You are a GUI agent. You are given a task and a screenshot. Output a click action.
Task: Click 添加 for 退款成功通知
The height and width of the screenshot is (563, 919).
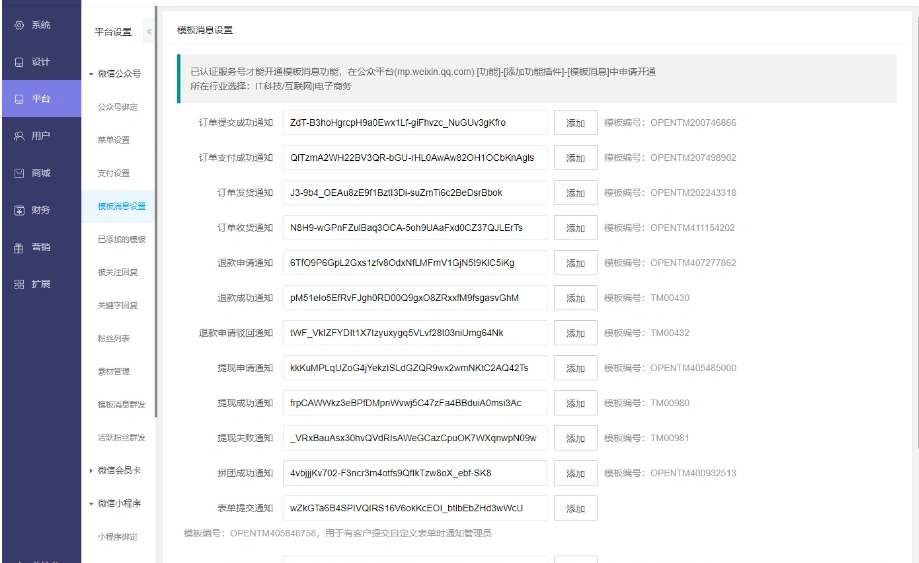click(576, 298)
